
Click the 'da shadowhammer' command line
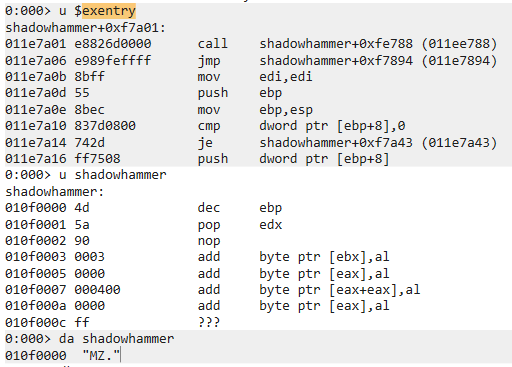(x=89, y=339)
